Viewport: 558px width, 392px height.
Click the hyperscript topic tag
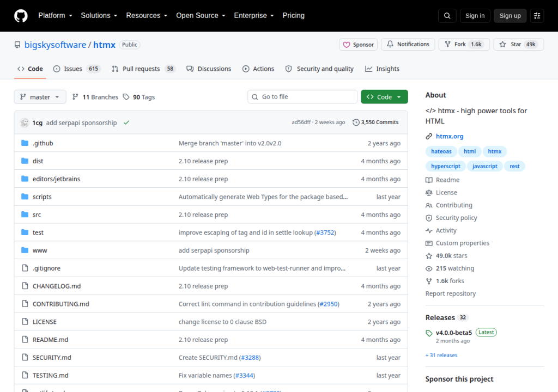coord(446,166)
